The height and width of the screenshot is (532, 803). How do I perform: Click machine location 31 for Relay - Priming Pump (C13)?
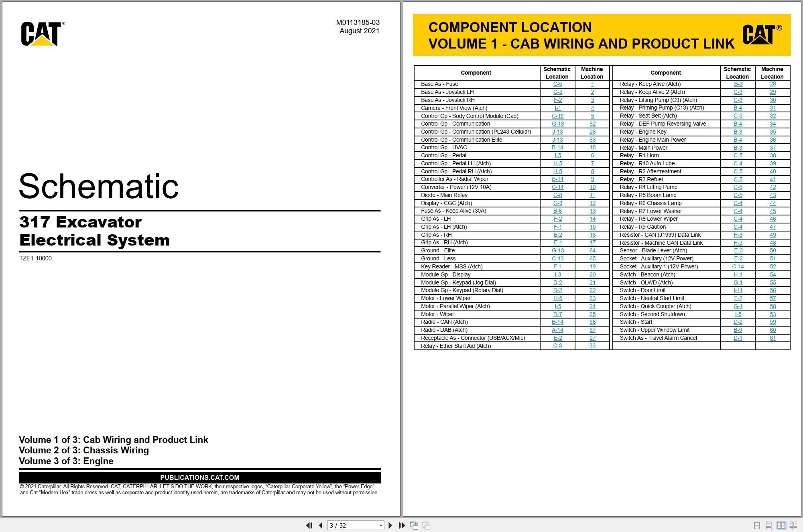pos(773,108)
